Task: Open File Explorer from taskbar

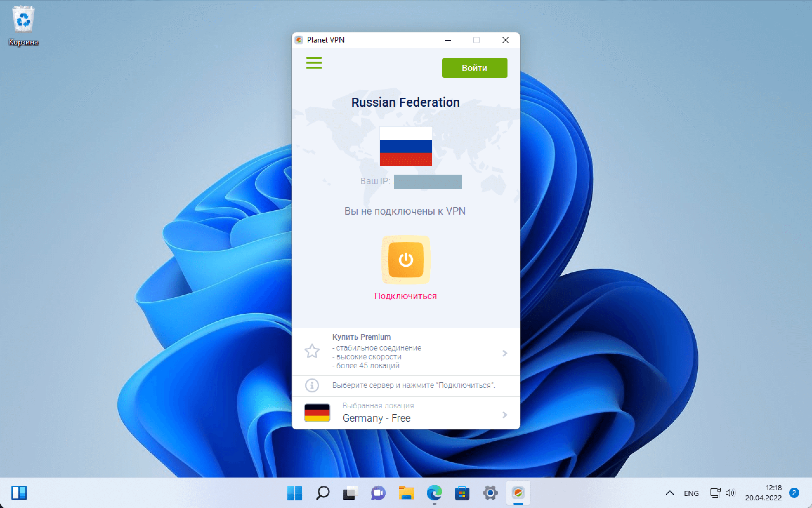Action: coord(406,493)
